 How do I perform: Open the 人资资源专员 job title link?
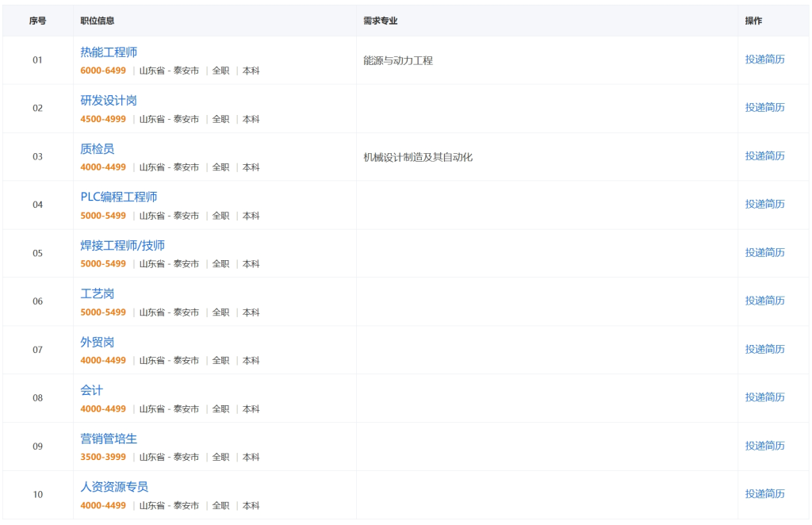pos(114,487)
